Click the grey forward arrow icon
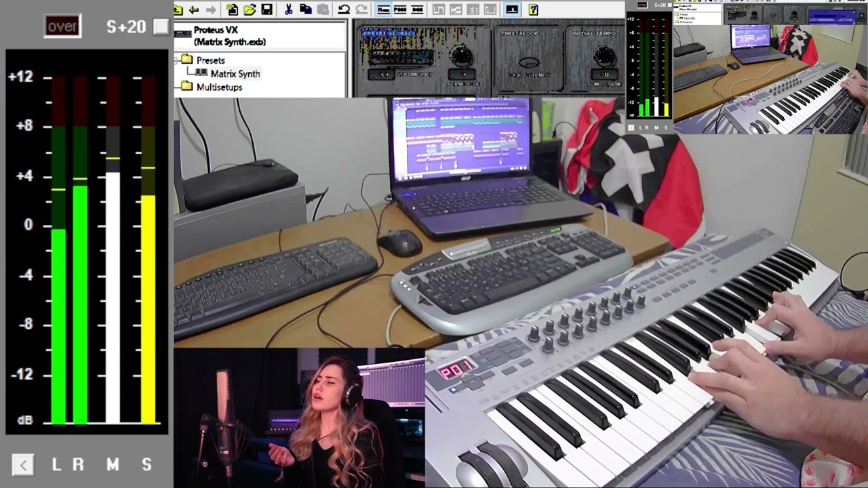The width and height of the screenshot is (868, 488). click(x=211, y=9)
